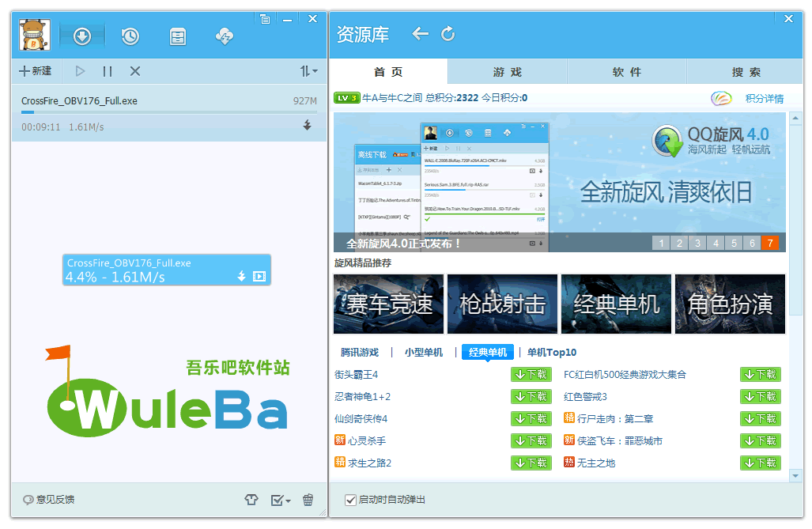812x529 pixels.
Task: Open the checkmark options dropdown at bottom
Action: (x=281, y=500)
